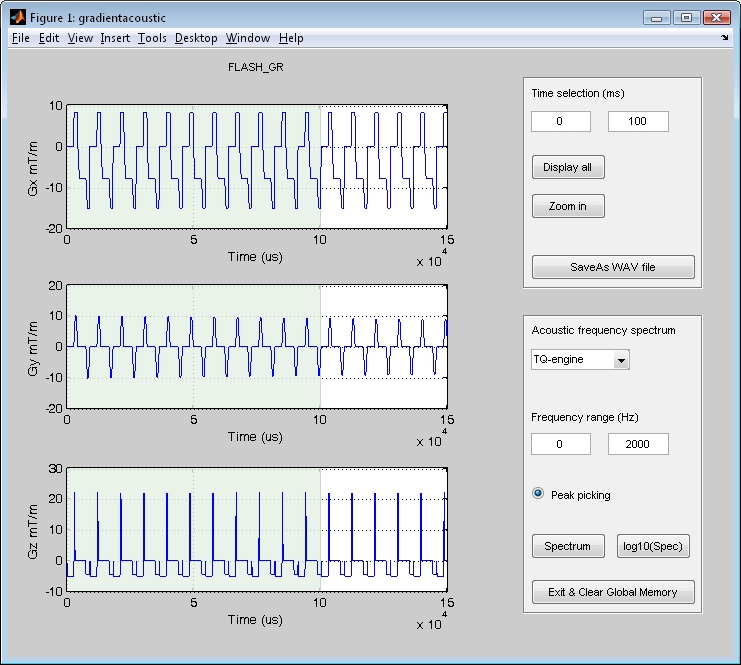This screenshot has height=665, width=741.
Task: Click the MATLAB logo in title bar
Action: tap(17, 17)
